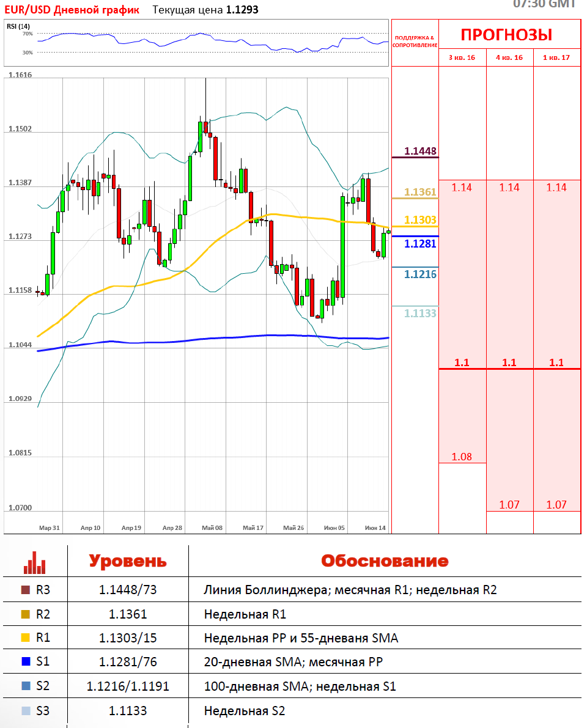Click the Уровень column header

(x=128, y=561)
